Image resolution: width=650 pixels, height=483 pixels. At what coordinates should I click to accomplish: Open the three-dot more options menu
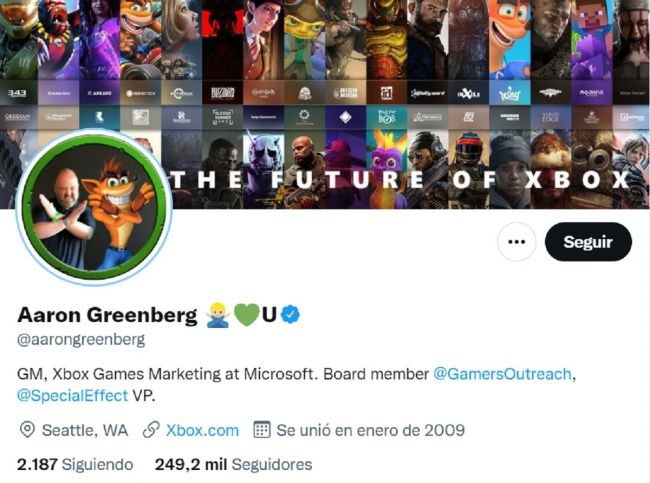pyautogui.click(x=516, y=242)
